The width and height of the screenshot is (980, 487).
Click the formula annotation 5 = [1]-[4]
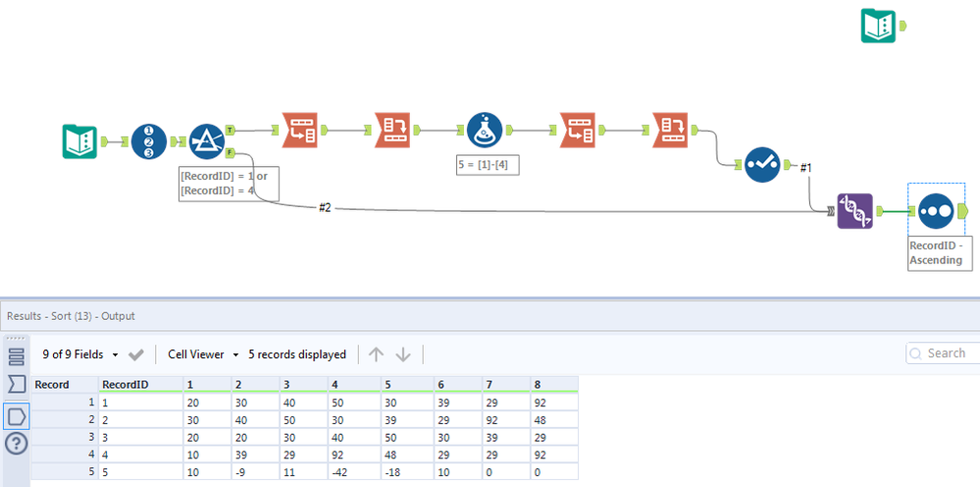488,165
